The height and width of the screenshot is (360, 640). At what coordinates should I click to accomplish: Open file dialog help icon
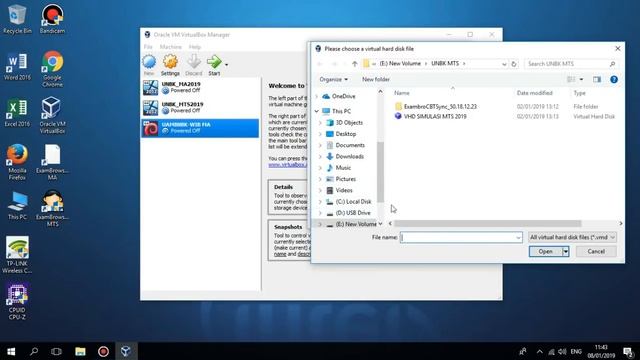[x=613, y=80]
